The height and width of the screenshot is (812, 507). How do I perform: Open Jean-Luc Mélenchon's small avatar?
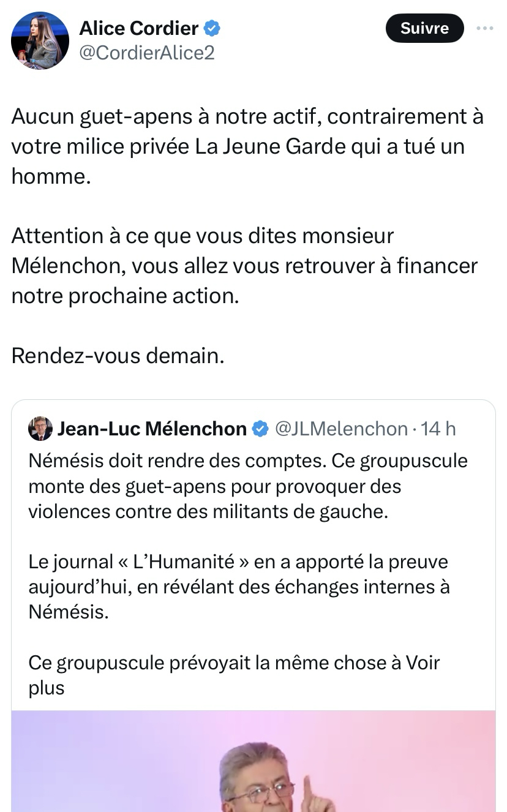coord(40,429)
